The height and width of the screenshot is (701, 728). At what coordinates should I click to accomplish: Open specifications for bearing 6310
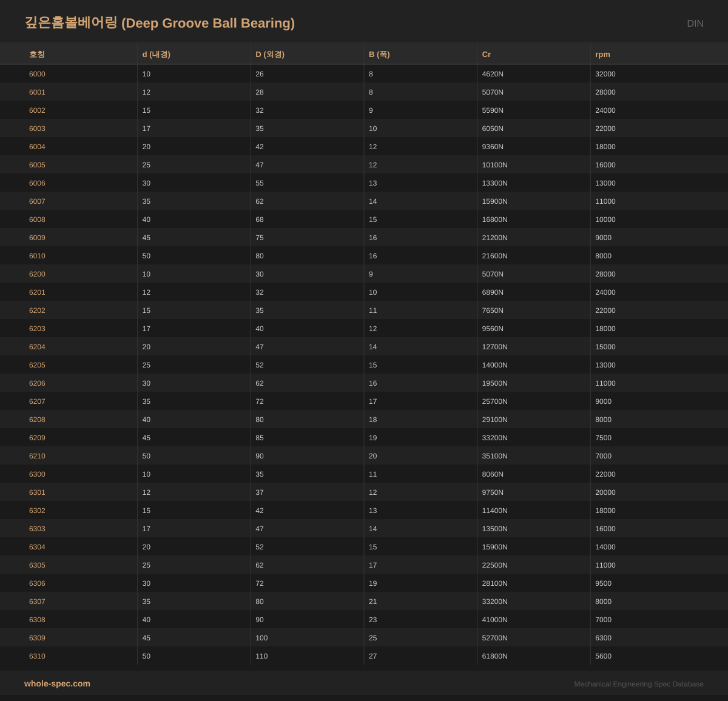click(37, 656)
